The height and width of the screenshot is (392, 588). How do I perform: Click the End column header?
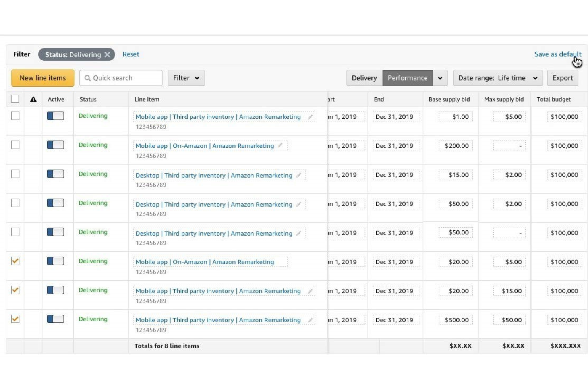pos(379,99)
